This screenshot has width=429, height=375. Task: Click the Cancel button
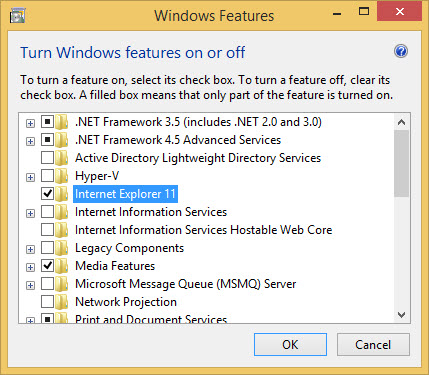373,345
